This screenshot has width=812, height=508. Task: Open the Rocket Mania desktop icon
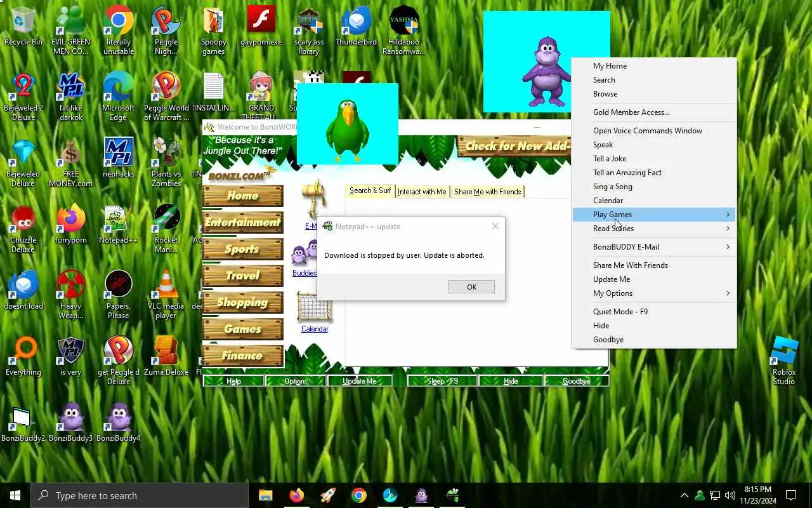(x=166, y=229)
